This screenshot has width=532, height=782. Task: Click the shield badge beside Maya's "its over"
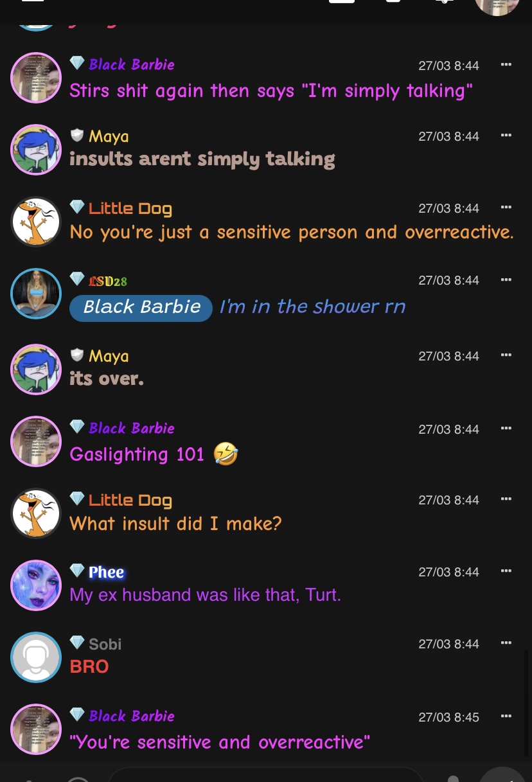coord(77,355)
